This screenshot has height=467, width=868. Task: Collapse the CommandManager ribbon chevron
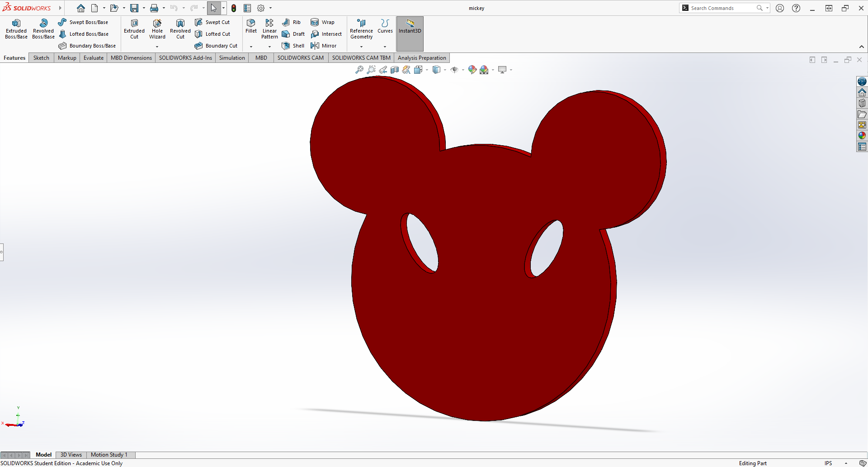[x=862, y=47]
